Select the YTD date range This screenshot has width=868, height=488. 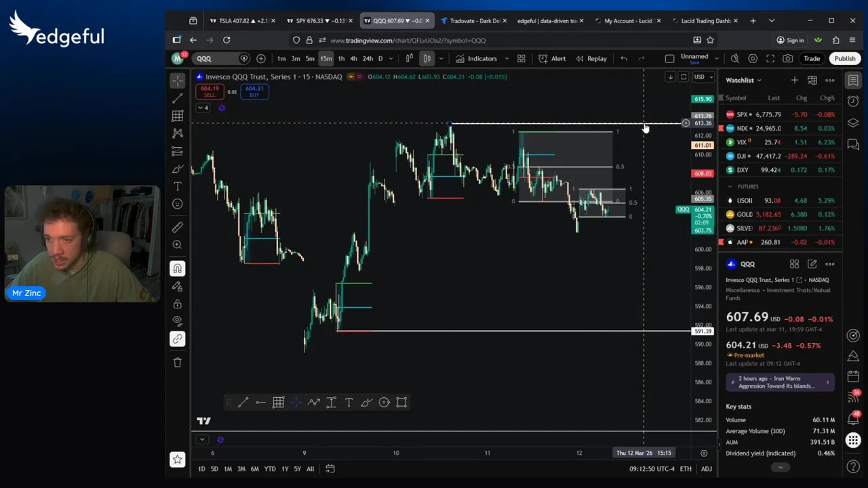point(270,469)
